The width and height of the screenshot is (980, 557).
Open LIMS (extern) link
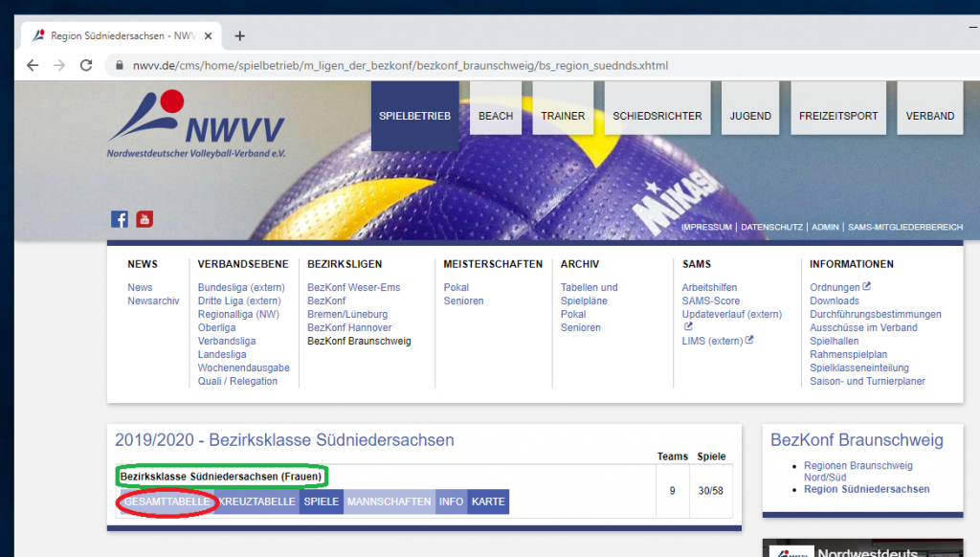click(718, 342)
